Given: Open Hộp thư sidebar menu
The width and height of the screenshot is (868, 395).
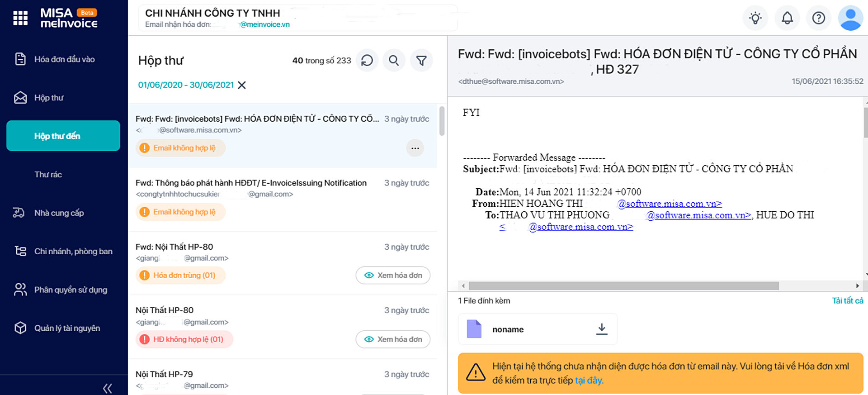Looking at the screenshot, I should (x=49, y=98).
